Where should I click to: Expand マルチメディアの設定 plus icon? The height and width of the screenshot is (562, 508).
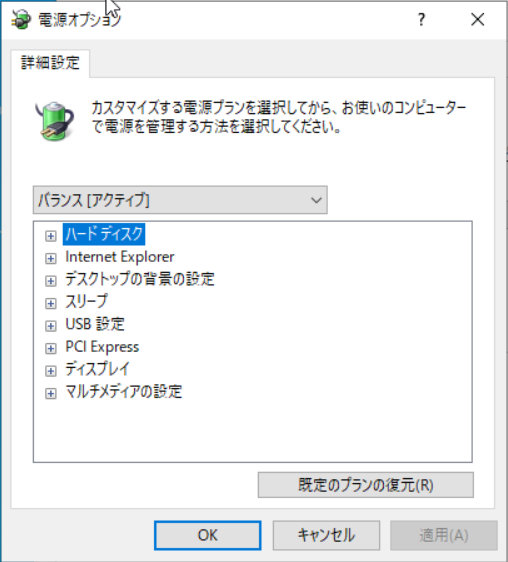point(51,394)
